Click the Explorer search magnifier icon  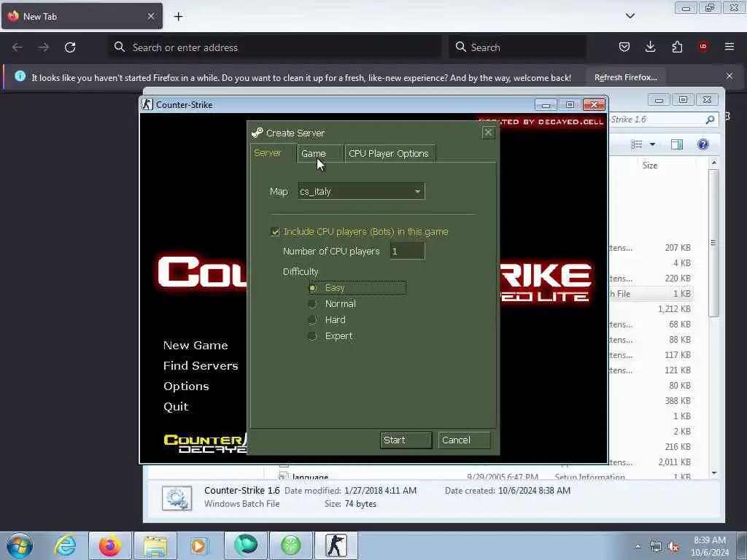710,120
